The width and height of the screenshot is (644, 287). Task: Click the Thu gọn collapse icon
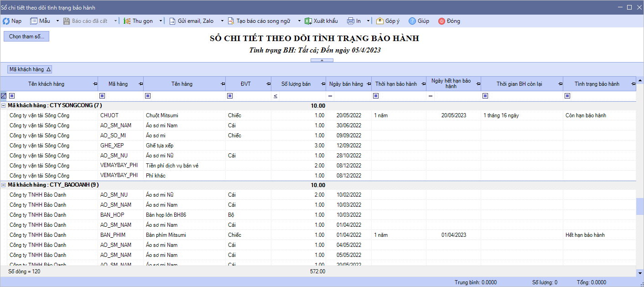pyautogui.click(x=127, y=21)
